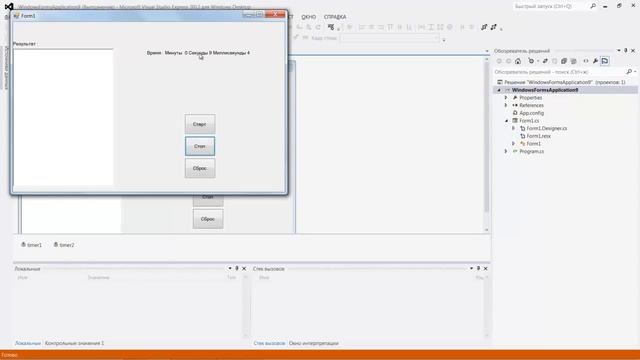This screenshot has height=360, width=640.
Task: Click the Стоп button in Form1 window
Action: [200, 146]
